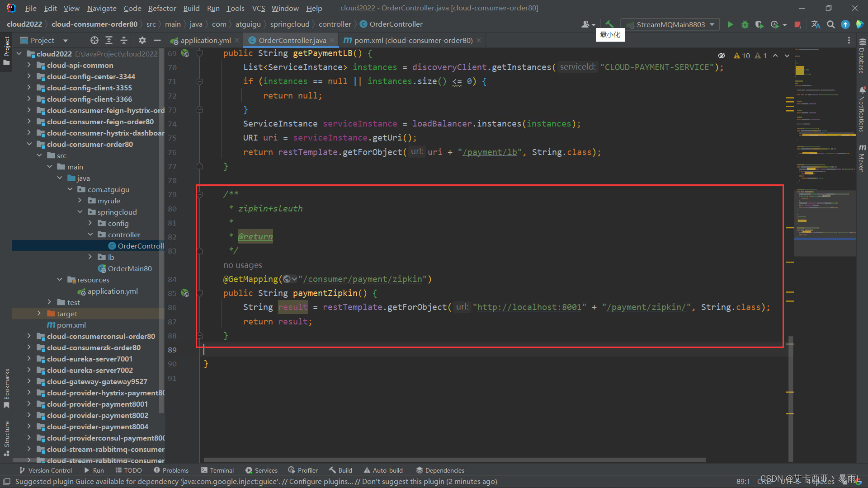
Task: Click the blue update arrow icon
Action: coord(845,24)
